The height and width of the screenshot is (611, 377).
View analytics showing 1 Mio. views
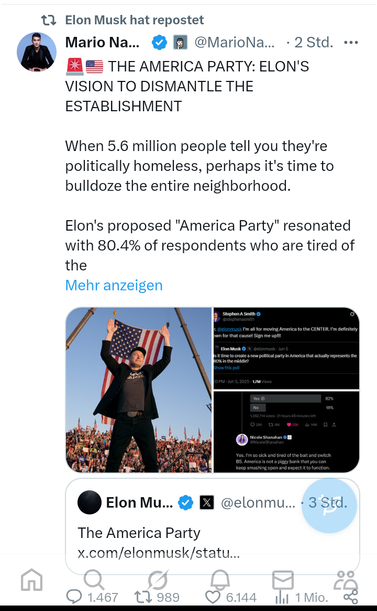[x=301, y=597]
